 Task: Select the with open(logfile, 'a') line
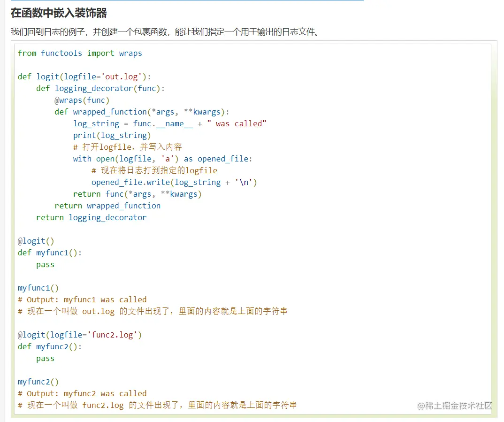[x=163, y=159]
